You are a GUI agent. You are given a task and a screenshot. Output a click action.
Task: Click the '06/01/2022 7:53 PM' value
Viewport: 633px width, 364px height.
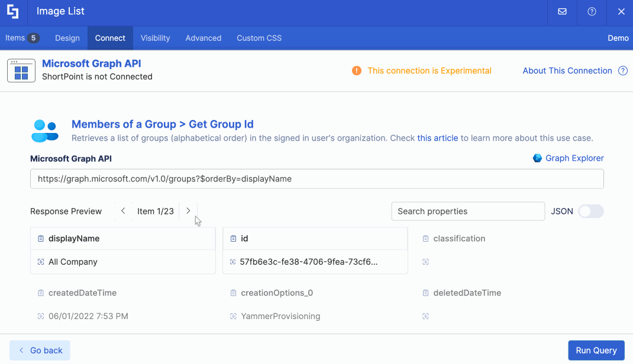(88, 317)
